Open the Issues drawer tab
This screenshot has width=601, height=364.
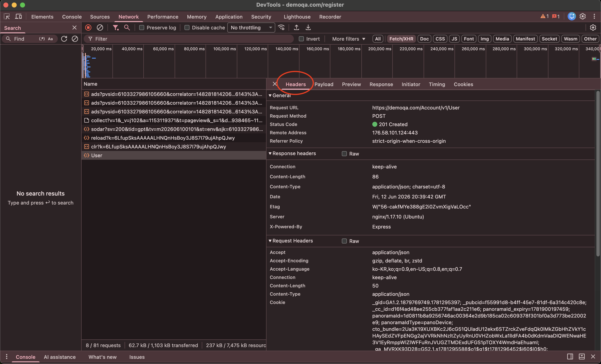pos(137,357)
